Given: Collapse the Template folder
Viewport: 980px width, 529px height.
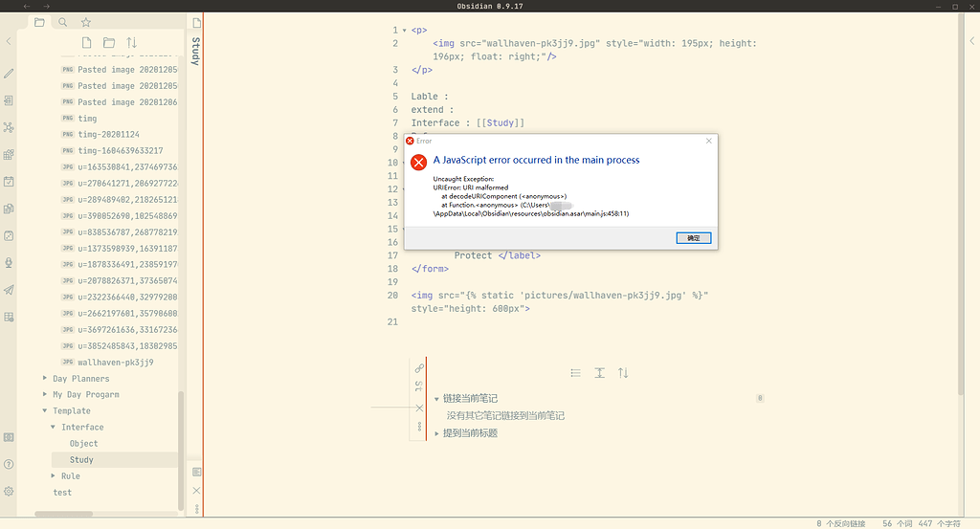Looking at the screenshot, I should point(46,411).
